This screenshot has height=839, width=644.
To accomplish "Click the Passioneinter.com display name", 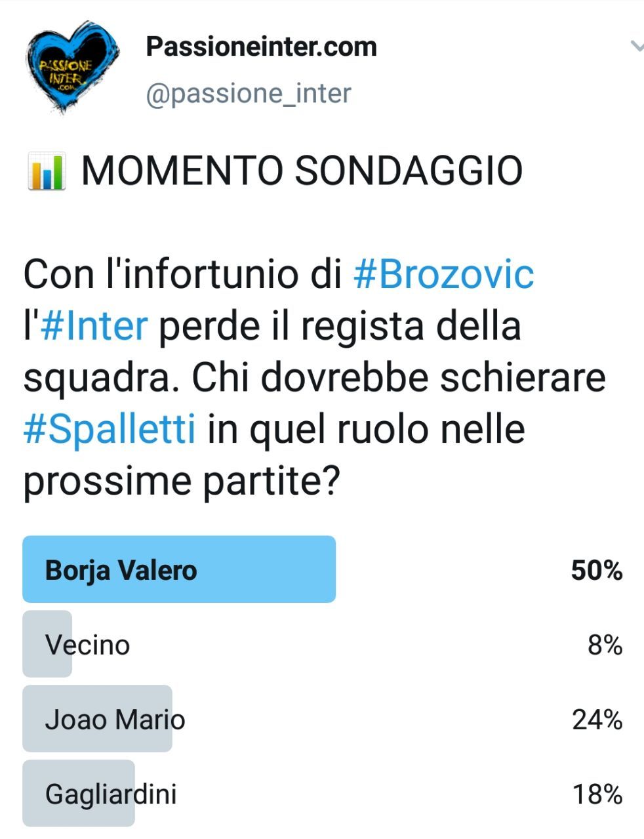I will pyautogui.click(x=261, y=47).
